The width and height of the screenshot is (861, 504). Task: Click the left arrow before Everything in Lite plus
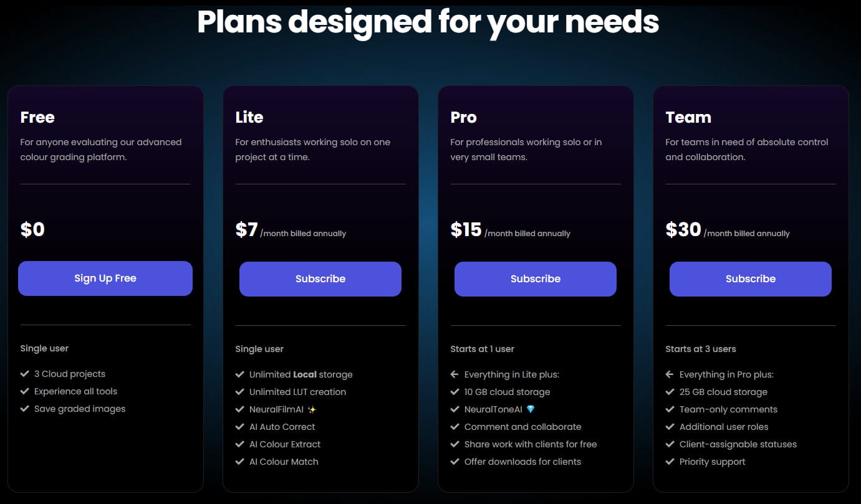(455, 374)
